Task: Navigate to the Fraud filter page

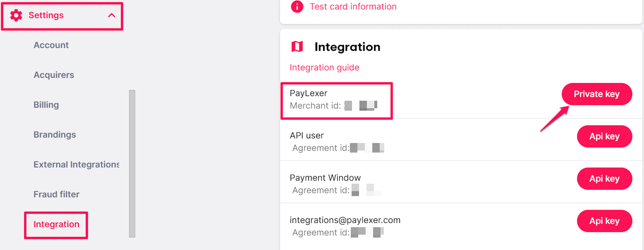Action: [x=57, y=194]
